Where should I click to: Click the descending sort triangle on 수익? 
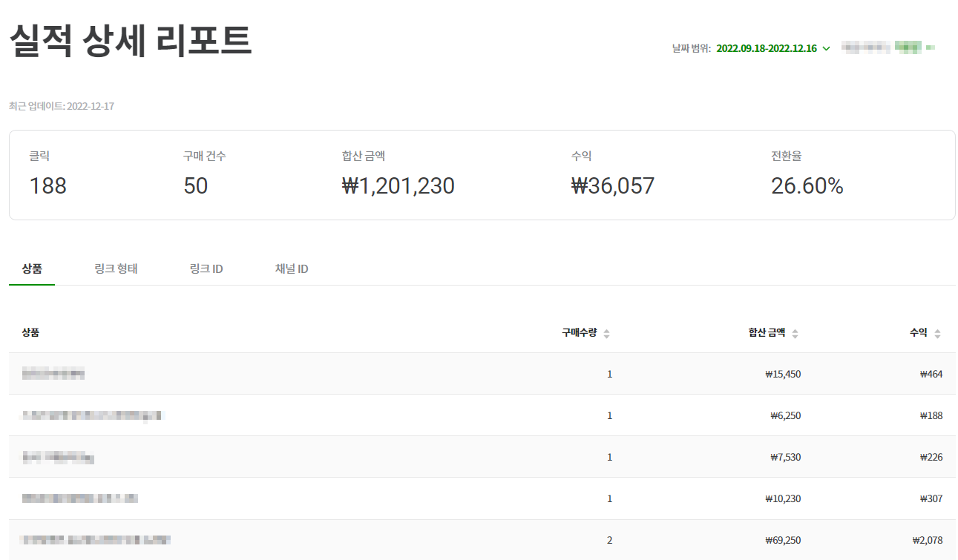click(937, 336)
